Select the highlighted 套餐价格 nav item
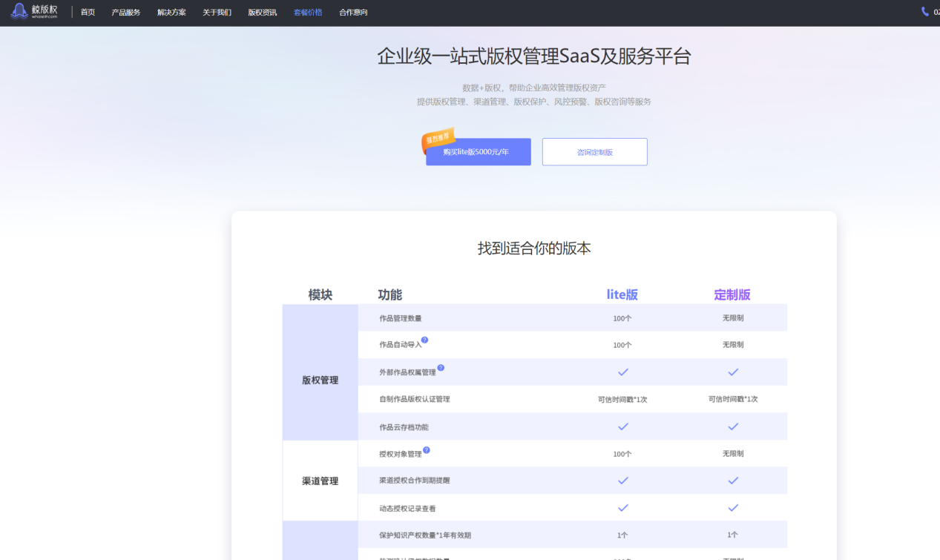Screen dimensions: 940x560 pyautogui.click(x=307, y=13)
